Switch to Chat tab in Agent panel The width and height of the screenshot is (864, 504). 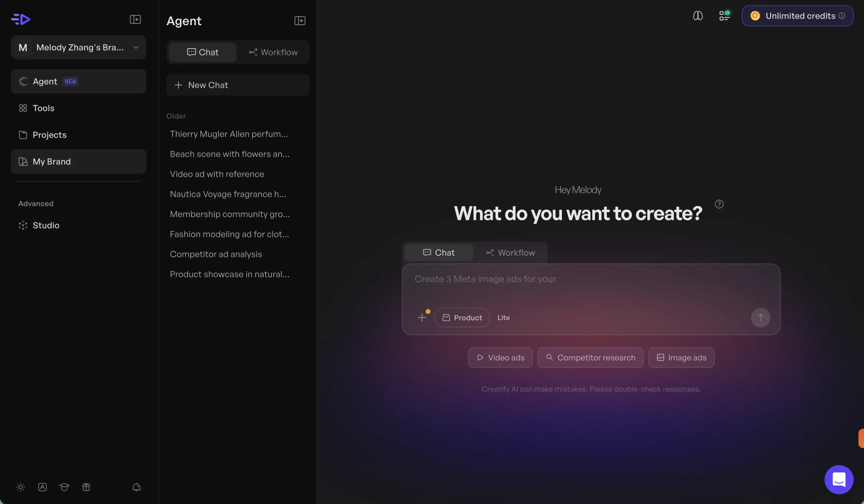click(203, 52)
